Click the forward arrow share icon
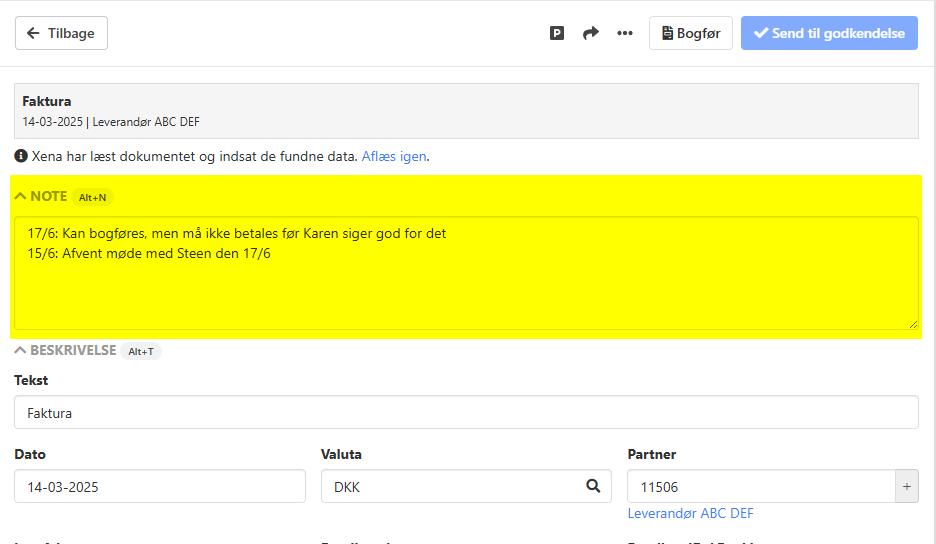 pos(591,33)
